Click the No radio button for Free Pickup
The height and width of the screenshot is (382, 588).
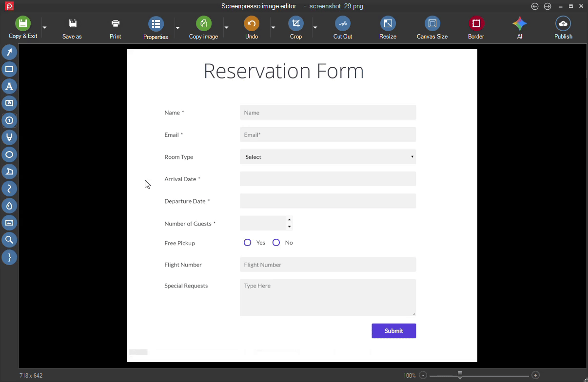[276, 243]
